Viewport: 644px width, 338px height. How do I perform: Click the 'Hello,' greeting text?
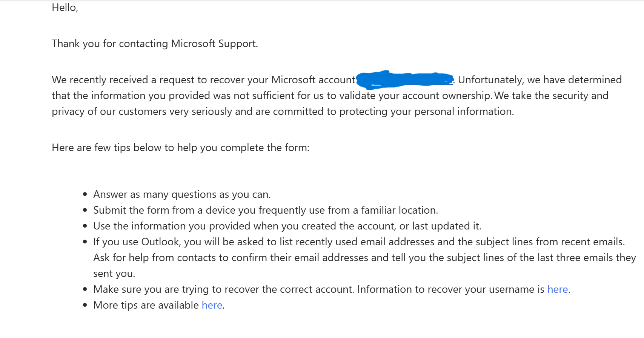65,8
